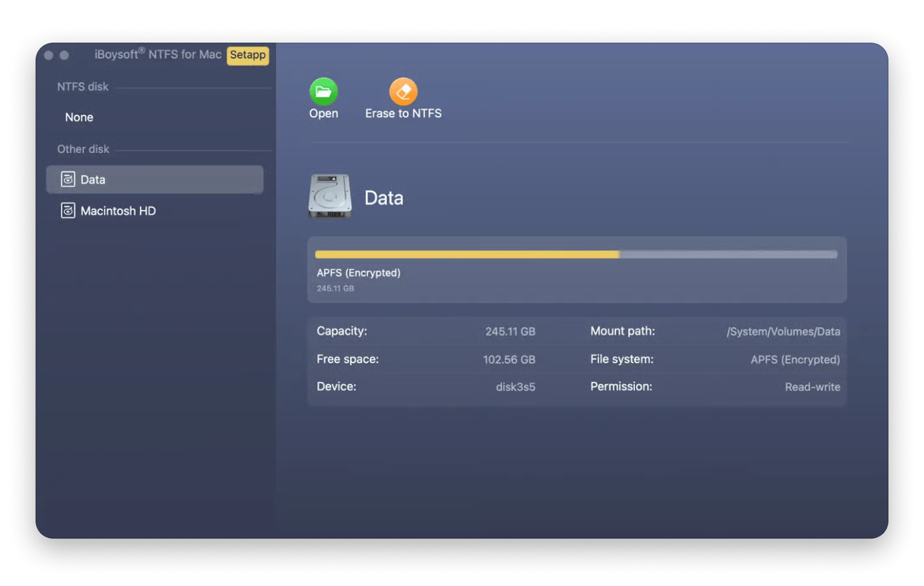
Task: Click the Permission: label
Action: tap(621, 387)
